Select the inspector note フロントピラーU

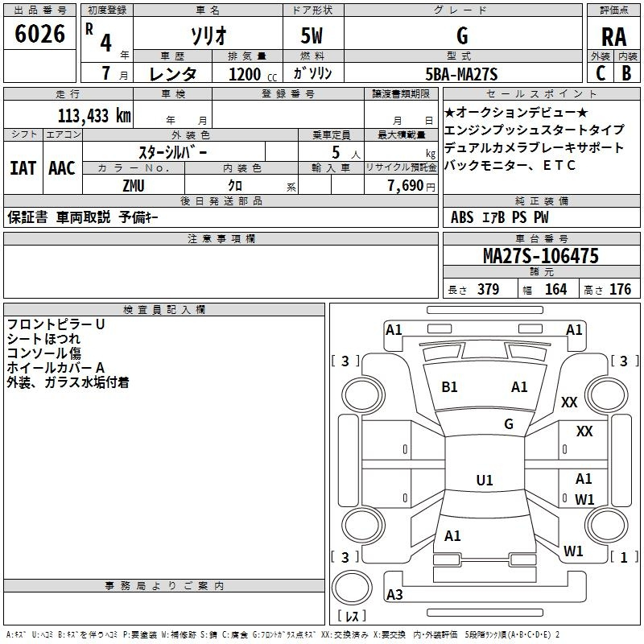coord(56,324)
